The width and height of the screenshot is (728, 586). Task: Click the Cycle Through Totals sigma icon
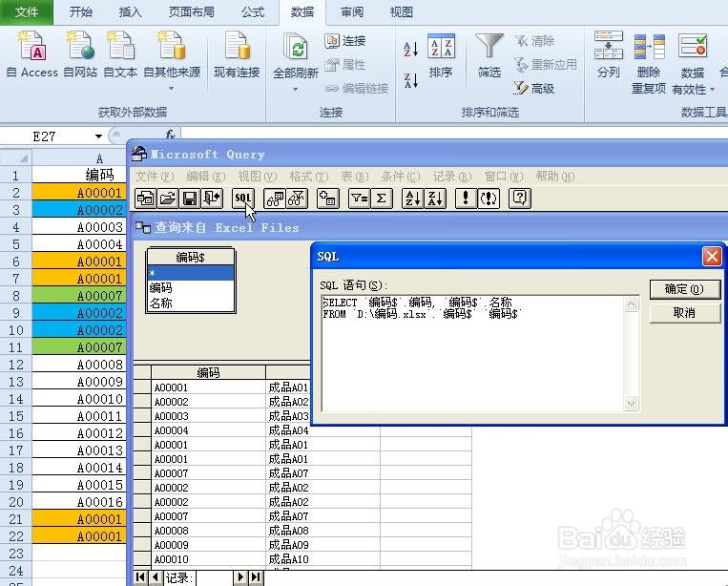tap(382, 199)
